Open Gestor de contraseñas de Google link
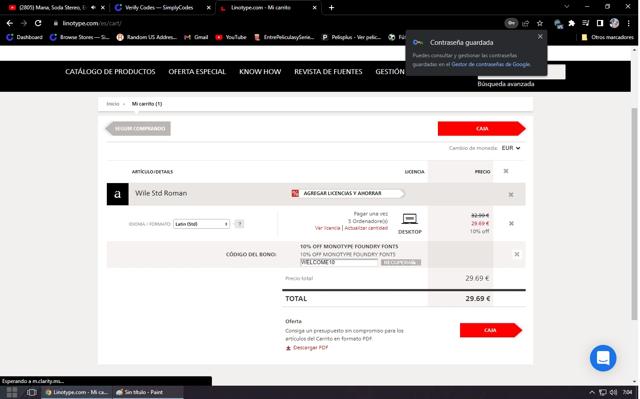The height and width of the screenshot is (399, 640). tap(491, 64)
